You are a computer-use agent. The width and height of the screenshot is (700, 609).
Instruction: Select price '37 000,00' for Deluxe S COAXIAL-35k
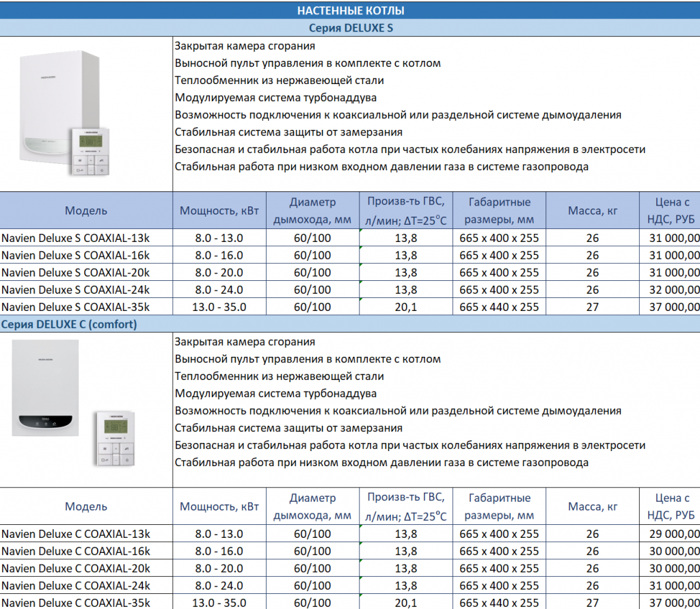pos(670,307)
